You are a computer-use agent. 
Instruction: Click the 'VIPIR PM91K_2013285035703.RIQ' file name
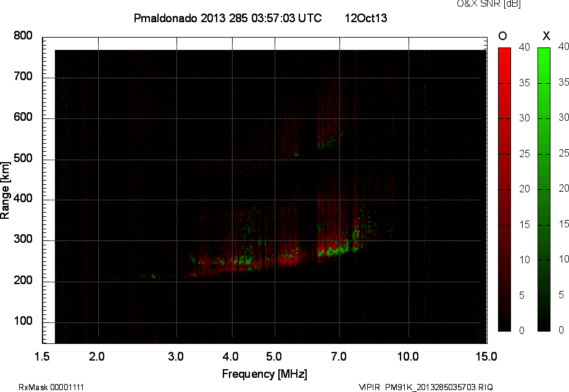click(x=426, y=387)
